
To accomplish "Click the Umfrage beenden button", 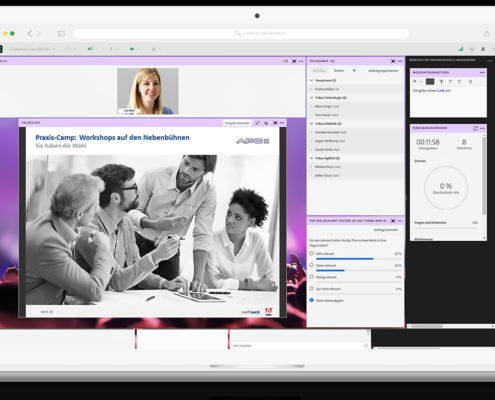I will pos(386,230).
